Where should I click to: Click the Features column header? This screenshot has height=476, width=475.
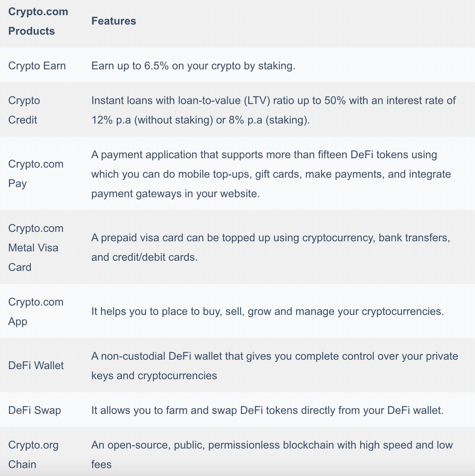[114, 21]
